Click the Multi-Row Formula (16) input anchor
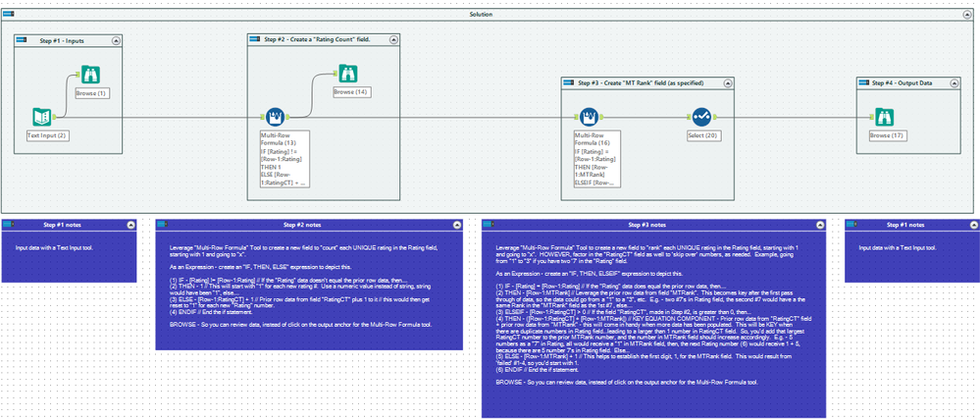This screenshot has height=419, width=980. [576, 117]
